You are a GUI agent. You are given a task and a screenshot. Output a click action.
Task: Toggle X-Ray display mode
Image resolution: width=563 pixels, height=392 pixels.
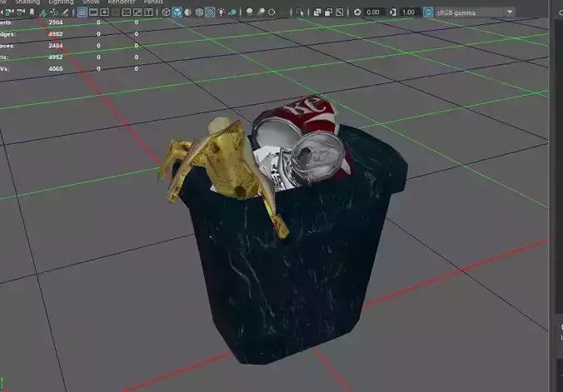317,12
